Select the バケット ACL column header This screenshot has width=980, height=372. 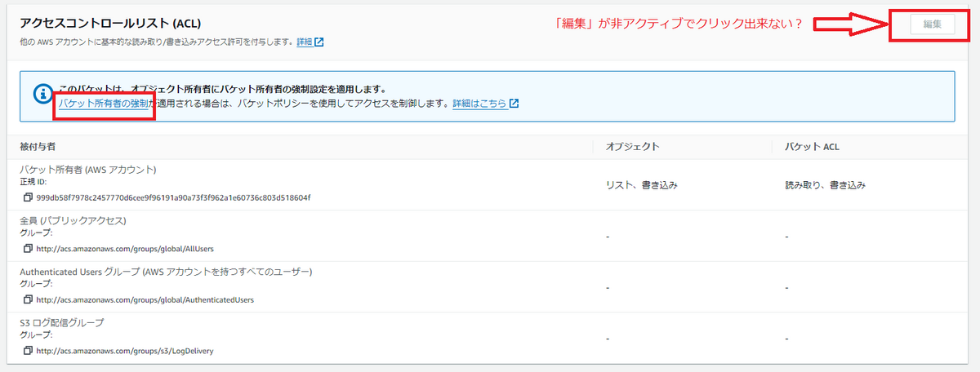[813, 147]
